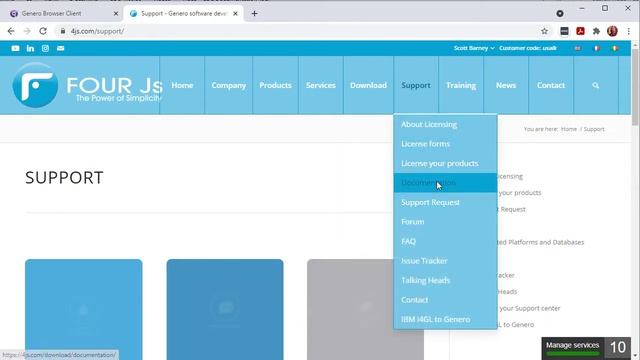This screenshot has width=640, height=360.
Task: Close the Support - Genero software tab
Action: [x=236, y=13]
